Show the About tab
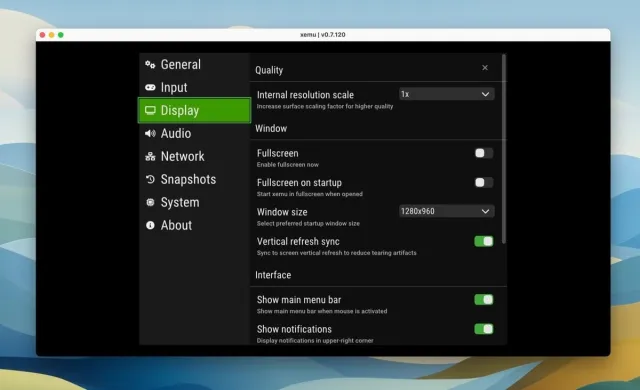The height and width of the screenshot is (390, 640). point(194,225)
